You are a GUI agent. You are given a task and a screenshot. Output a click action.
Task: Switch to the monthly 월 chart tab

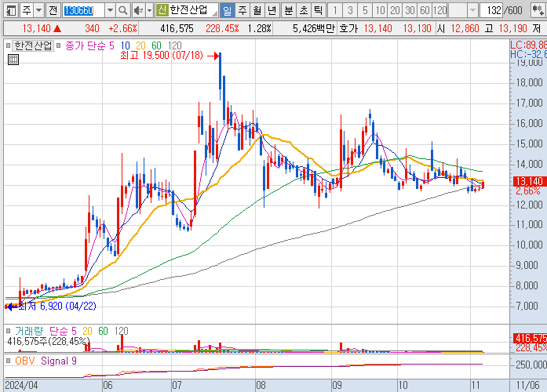257,10
